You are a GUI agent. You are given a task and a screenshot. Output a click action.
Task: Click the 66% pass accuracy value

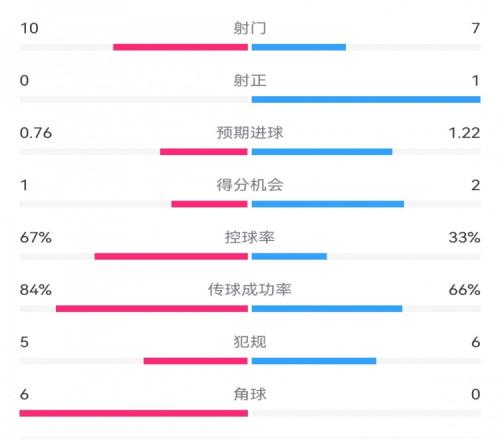(464, 290)
